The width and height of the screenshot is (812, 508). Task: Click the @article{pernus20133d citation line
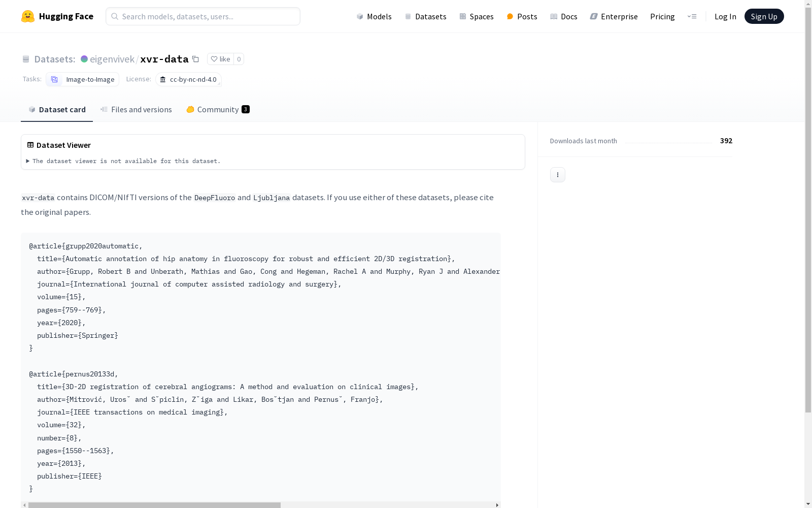pyautogui.click(x=74, y=374)
